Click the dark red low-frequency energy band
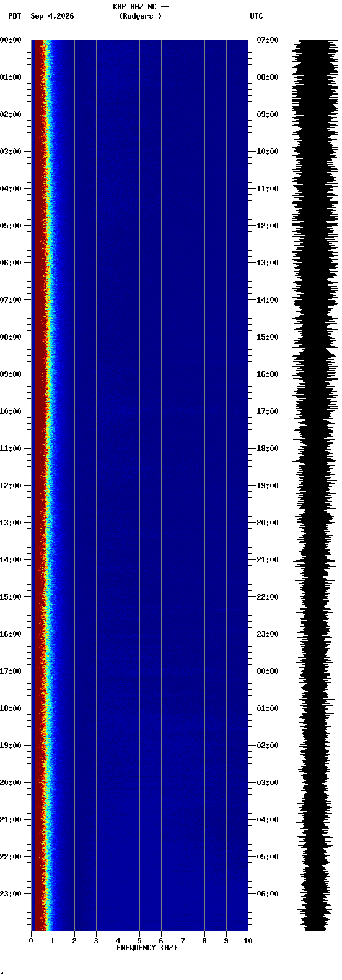This screenshot has height=980, width=342. (39, 485)
